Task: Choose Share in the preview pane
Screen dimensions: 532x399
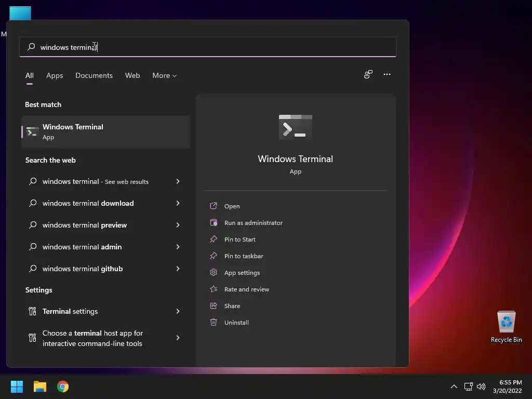Action: pos(232,306)
